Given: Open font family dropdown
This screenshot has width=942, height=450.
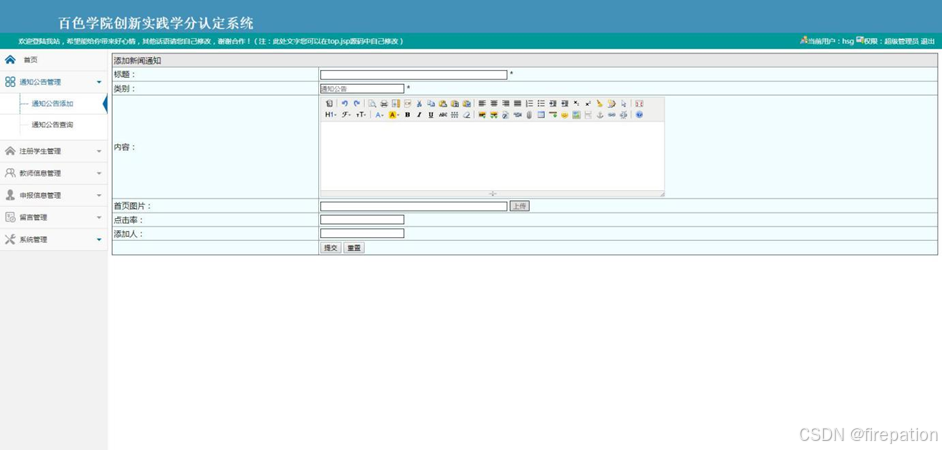Looking at the screenshot, I should pyautogui.click(x=347, y=114).
